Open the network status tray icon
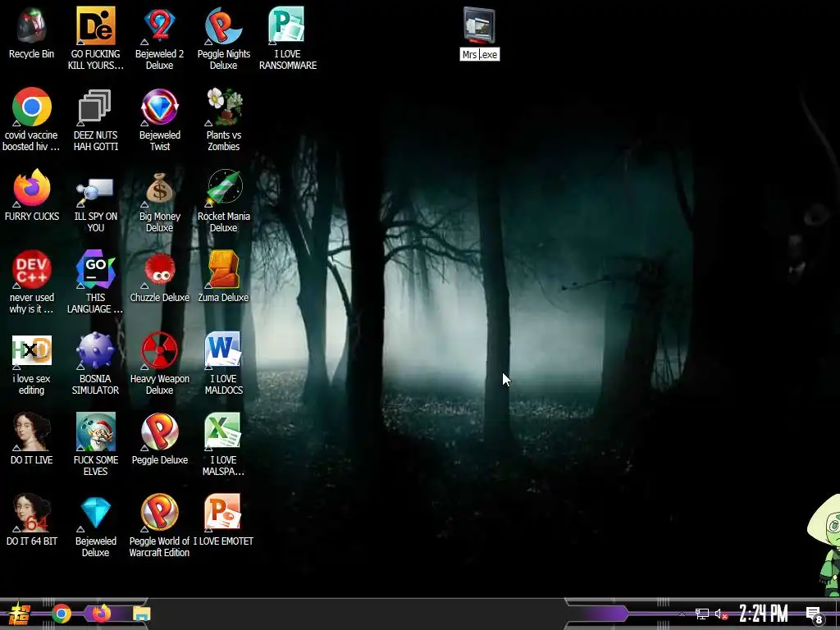This screenshot has height=630, width=840. 702,614
